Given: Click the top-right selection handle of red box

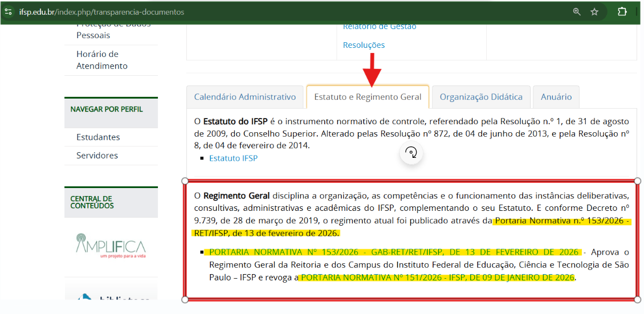Looking at the screenshot, I should pos(637,181).
